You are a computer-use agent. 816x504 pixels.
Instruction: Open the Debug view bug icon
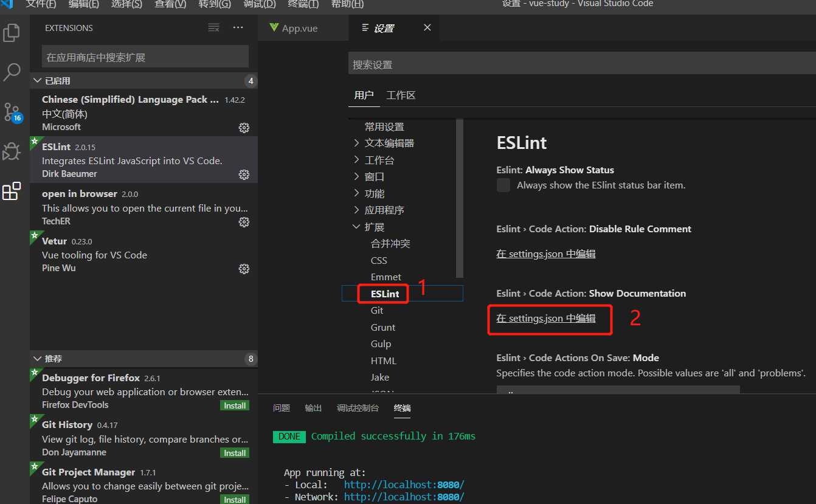12,151
